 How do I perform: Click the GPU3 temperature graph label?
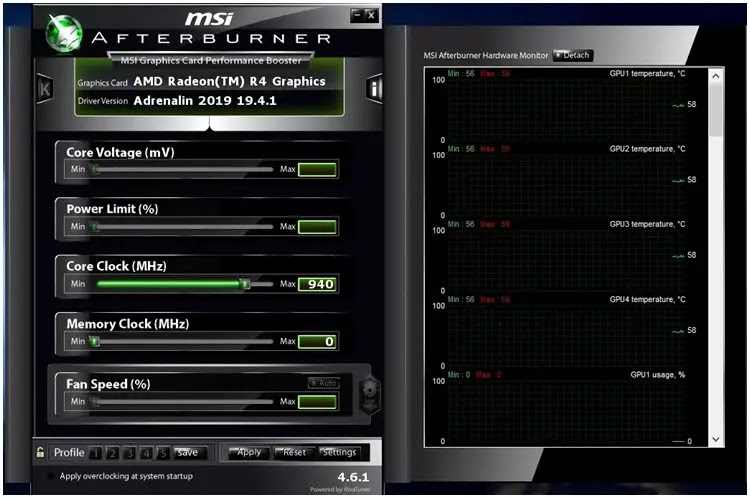647,224
